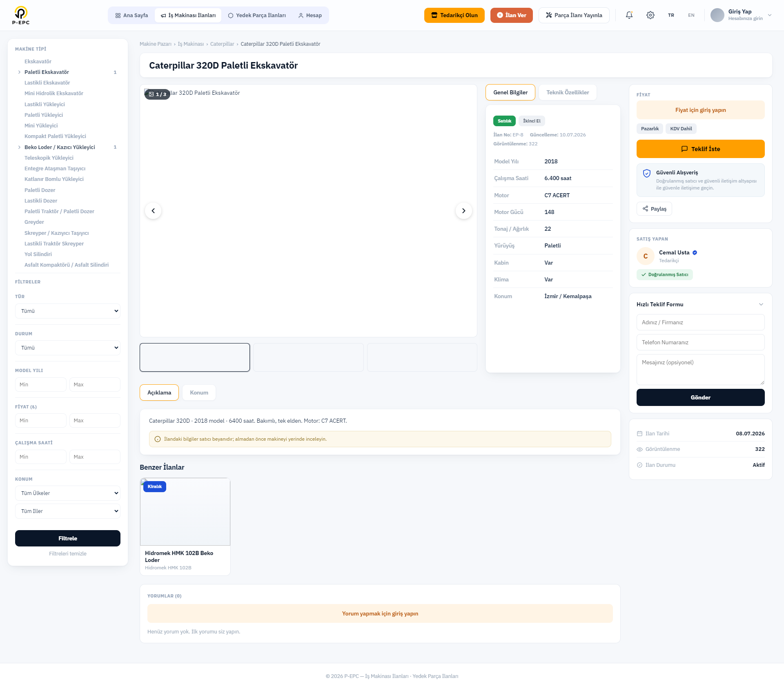Open the Tür filter dropdown
This screenshot has width=784, height=689.
click(68, 311)
